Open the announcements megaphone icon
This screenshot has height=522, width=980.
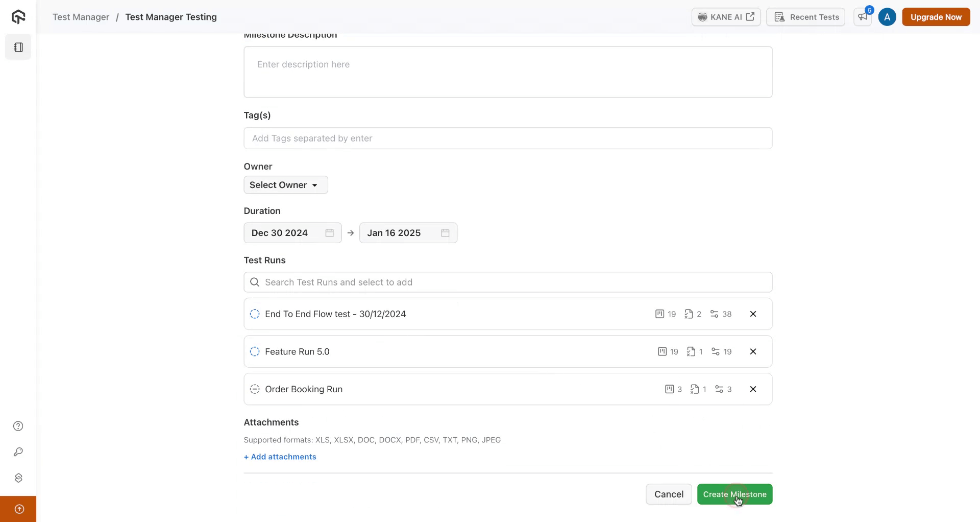(x=863, y=17)
